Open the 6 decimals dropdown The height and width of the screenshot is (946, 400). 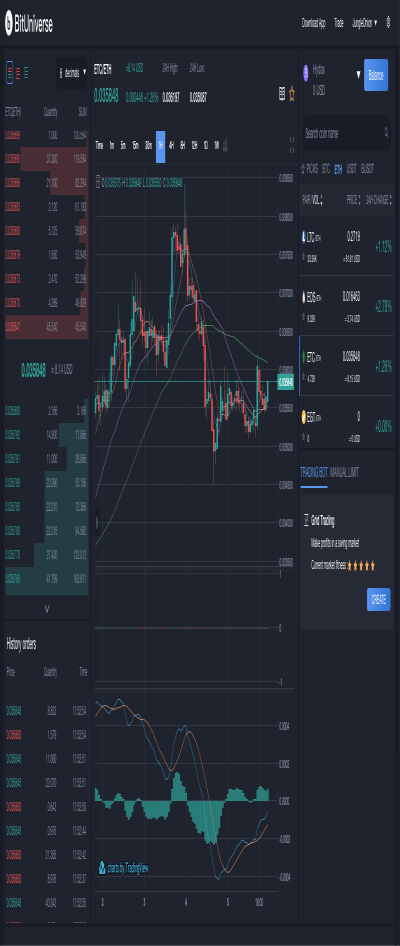[72, 73]
